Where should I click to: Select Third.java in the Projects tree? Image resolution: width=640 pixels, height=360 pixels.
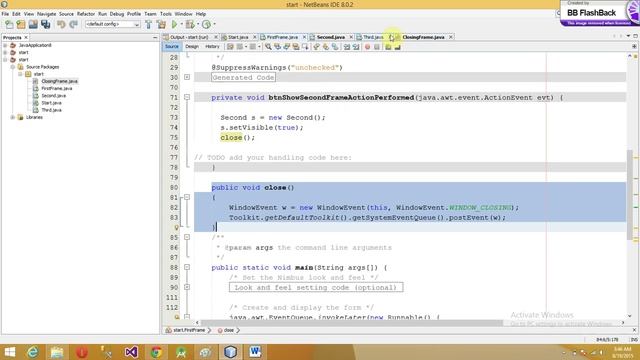point(51,110)
